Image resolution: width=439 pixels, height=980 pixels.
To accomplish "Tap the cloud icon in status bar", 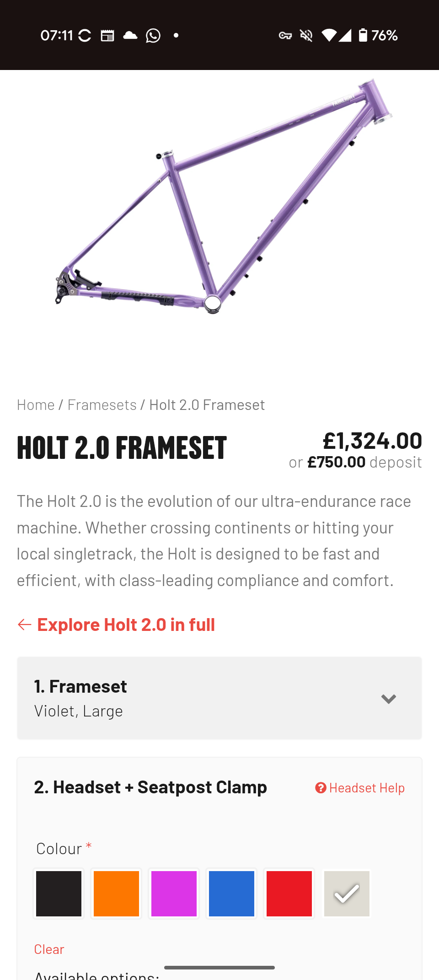I will (130, 35).
